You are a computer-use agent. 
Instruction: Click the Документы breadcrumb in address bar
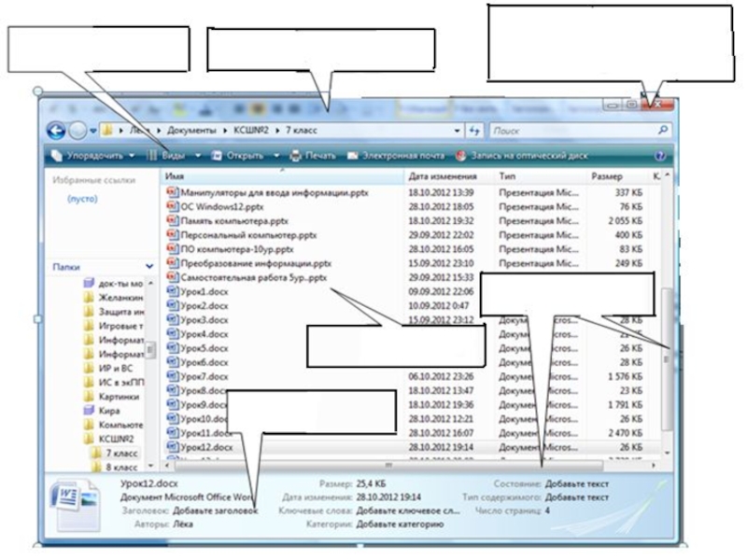pyautogui.click(x=191, y=131)
